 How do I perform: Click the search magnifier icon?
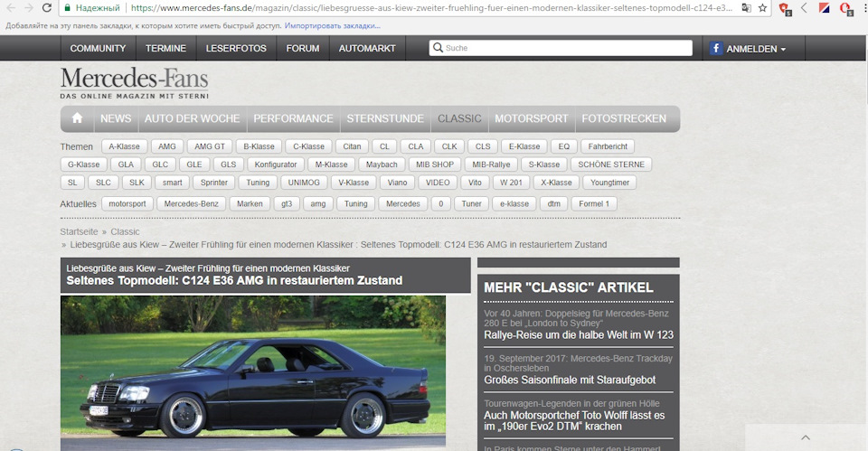(438, 48)
